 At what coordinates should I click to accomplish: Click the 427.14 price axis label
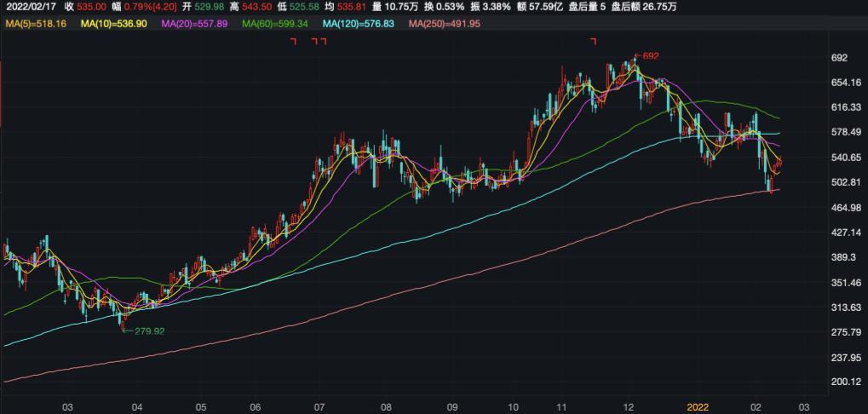(845, 233)
